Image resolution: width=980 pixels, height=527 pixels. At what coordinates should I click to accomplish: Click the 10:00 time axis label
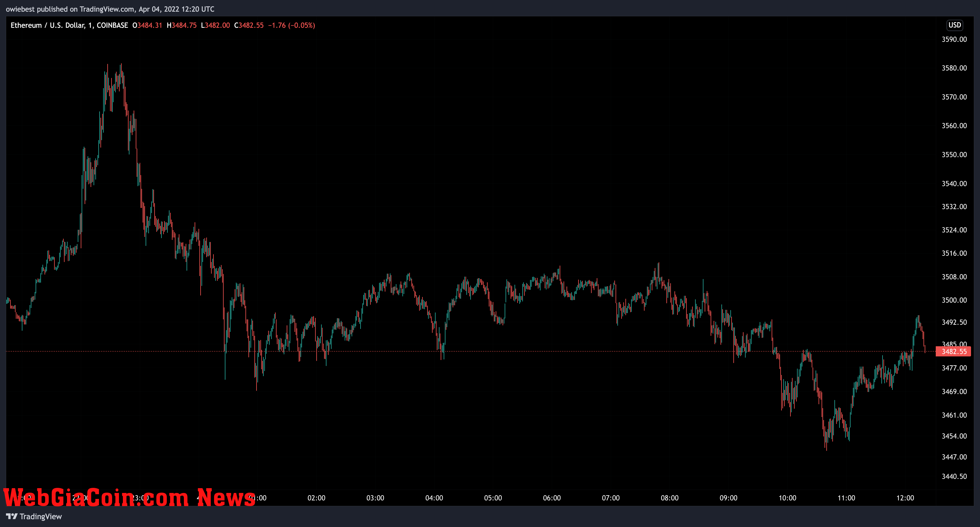point(787,498)
